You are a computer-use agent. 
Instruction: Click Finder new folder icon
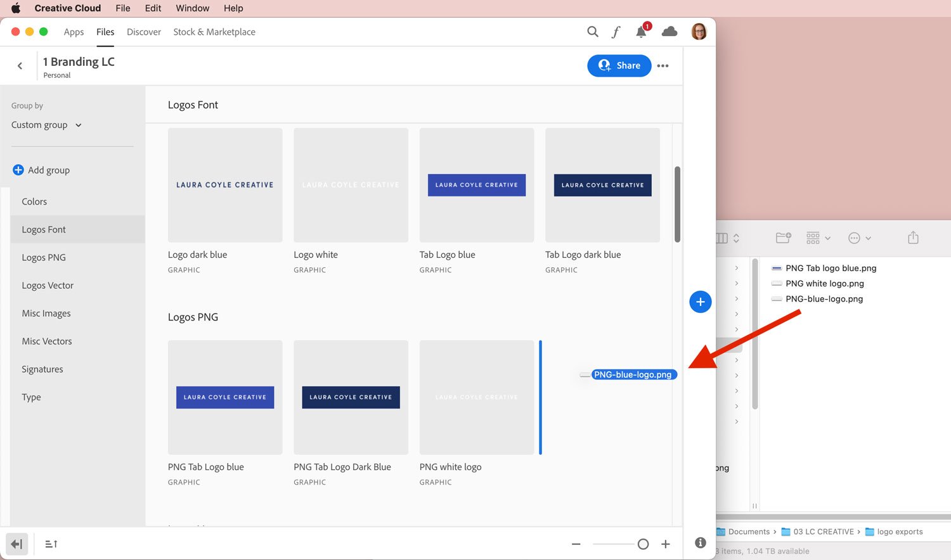(x=784, y=238)
